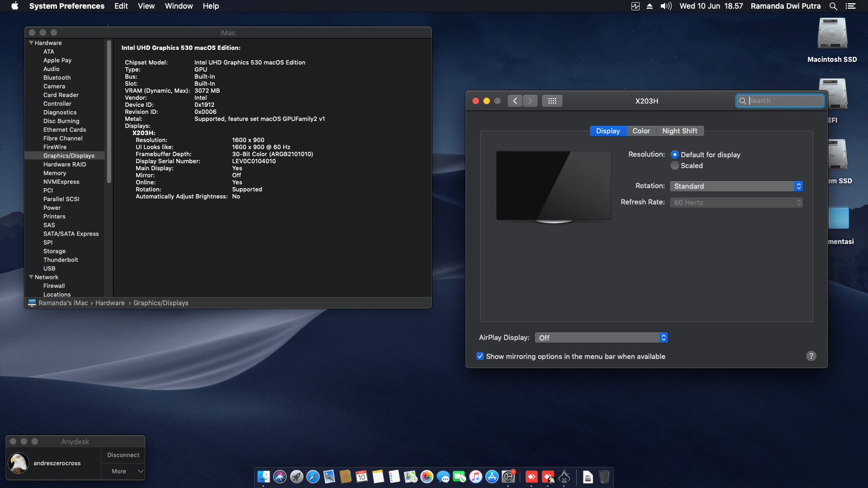Uncheck Show mirroring options checkbox
868x488 pixels.
coord(480,356)
